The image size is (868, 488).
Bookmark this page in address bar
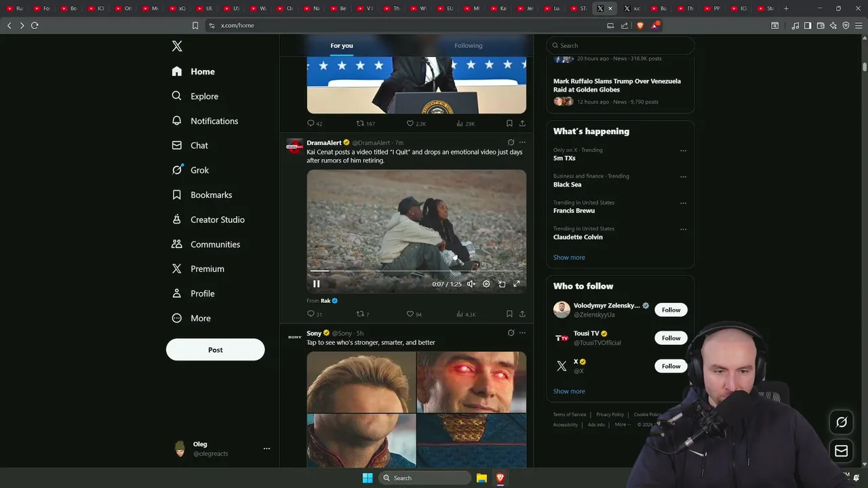coord(195,25)
